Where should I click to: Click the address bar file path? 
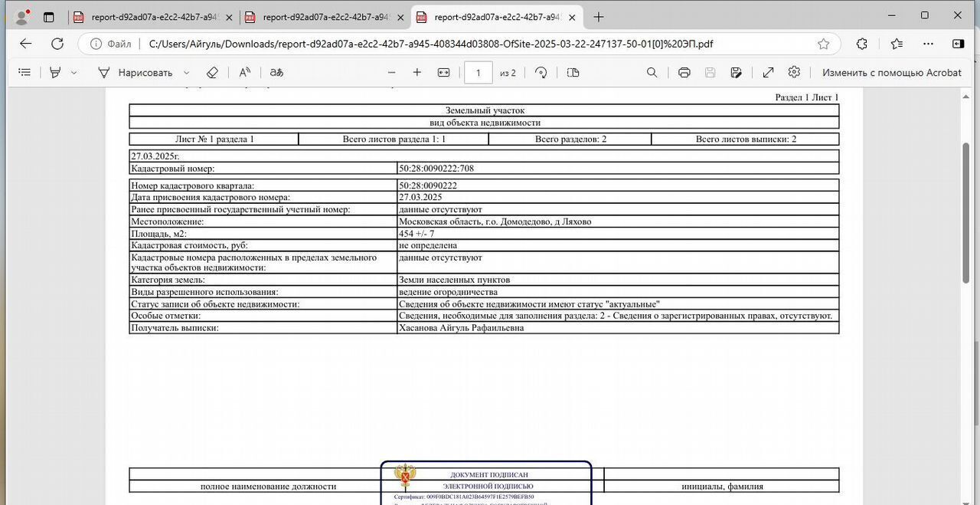click(x=431, y=44)
